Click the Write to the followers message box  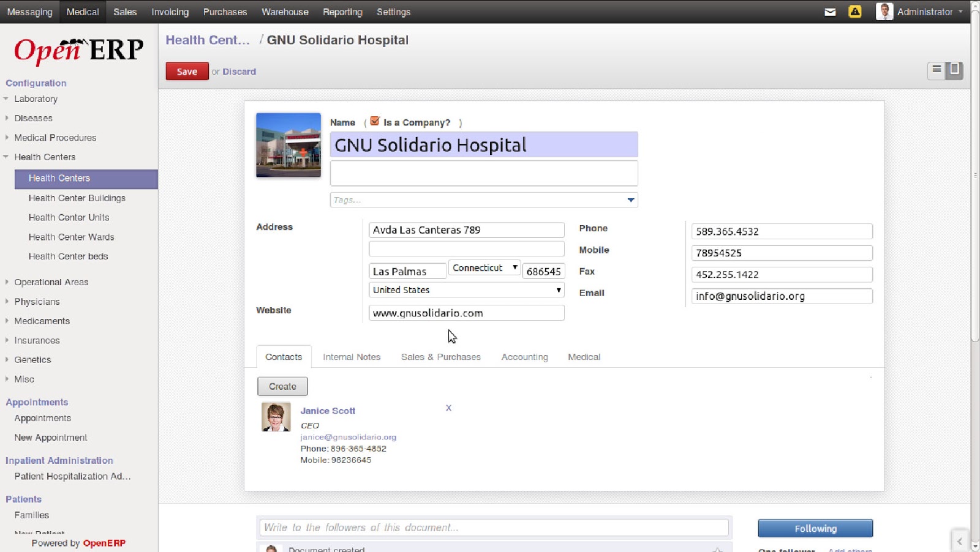[494, 528]
